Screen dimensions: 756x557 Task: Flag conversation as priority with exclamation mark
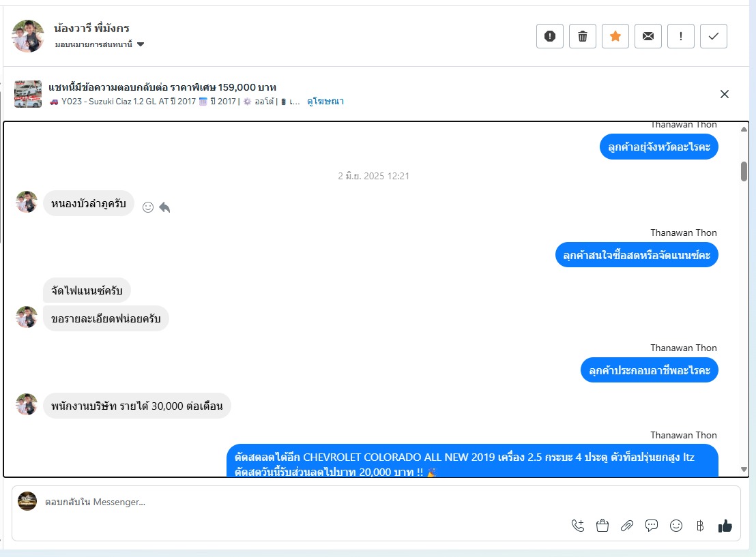point(681,36)
